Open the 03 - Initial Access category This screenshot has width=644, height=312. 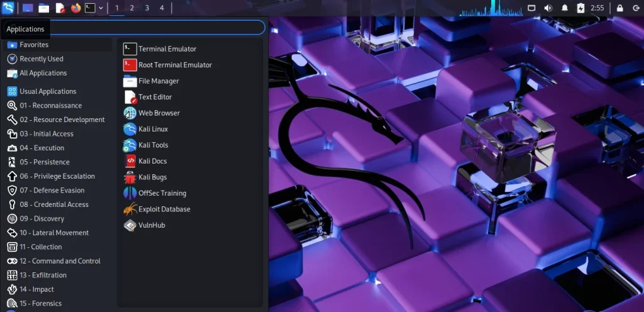(58, 134)
